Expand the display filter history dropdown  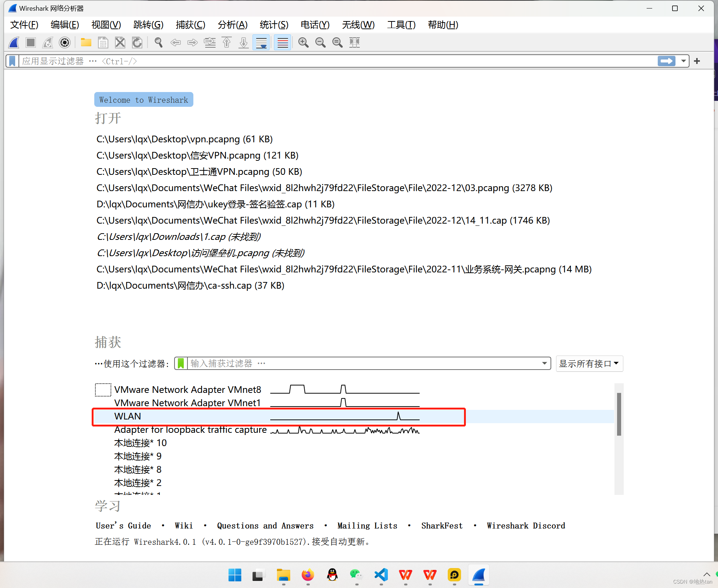click(x=683, y=61)
